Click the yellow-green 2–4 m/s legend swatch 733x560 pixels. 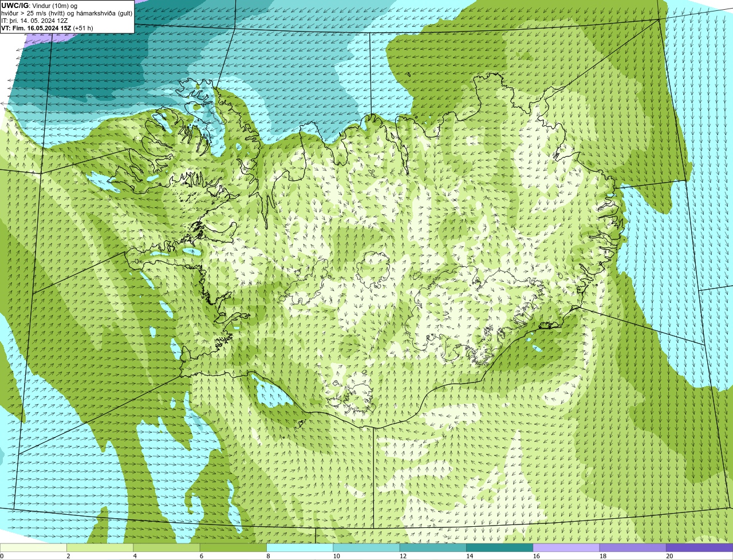point(100,547)
